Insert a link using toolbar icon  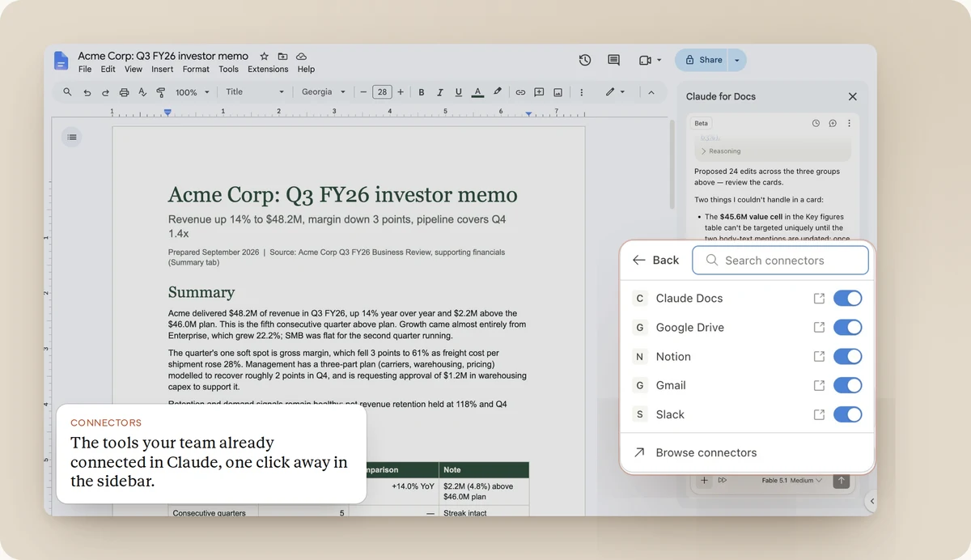(x=520, y=92)
